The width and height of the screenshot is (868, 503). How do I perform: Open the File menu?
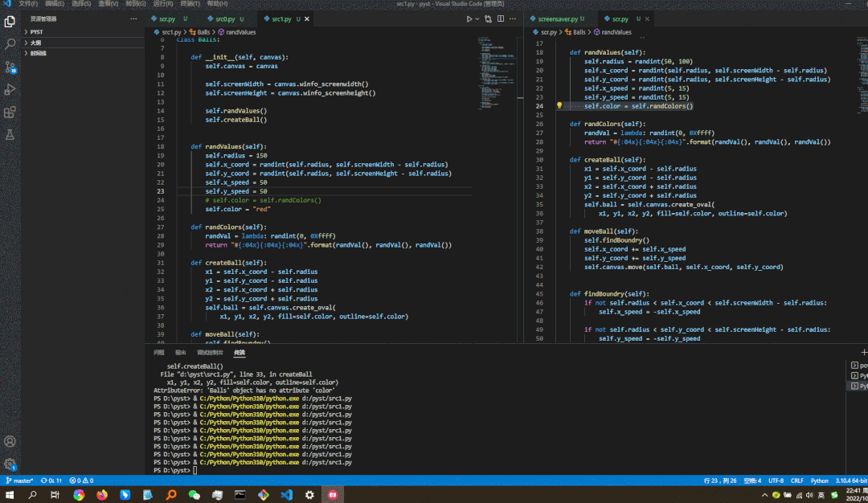pos(28,3)
